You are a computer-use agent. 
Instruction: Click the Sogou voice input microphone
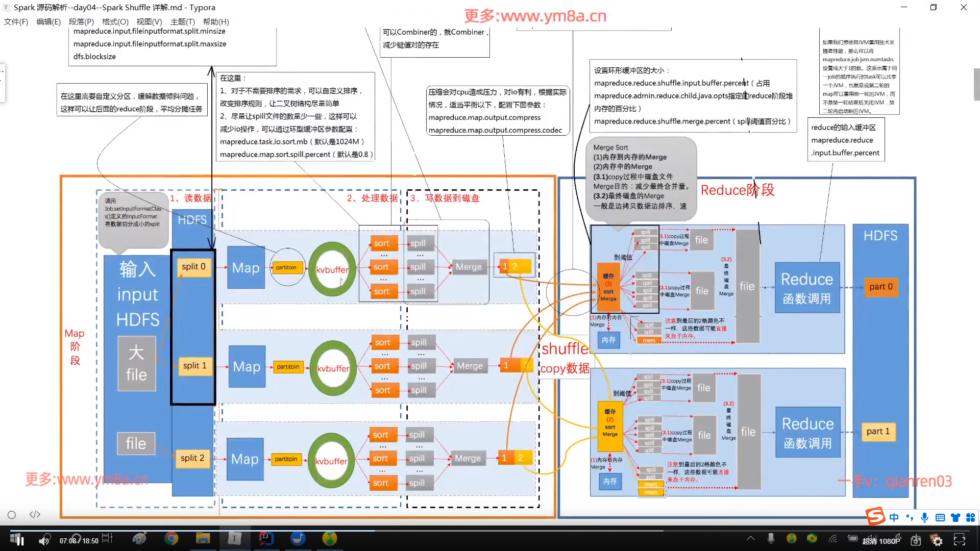pyautogui.click(x=924, y=517)
